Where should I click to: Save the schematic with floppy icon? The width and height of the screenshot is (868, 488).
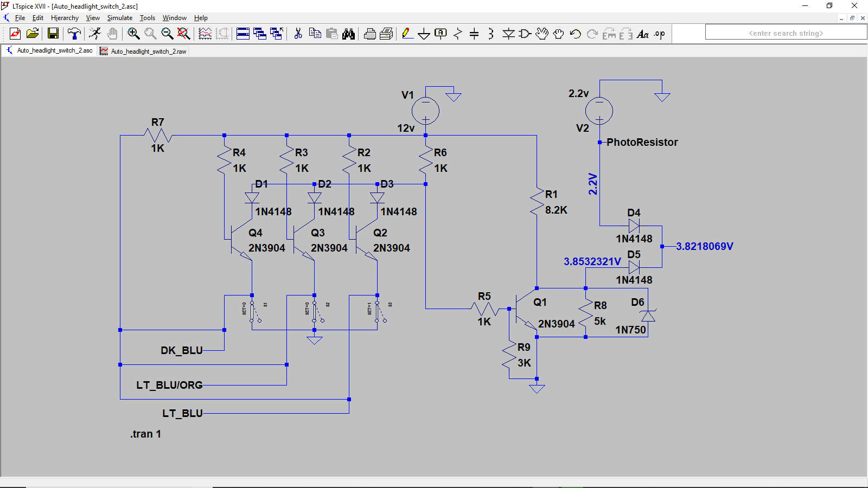[53, 34]
